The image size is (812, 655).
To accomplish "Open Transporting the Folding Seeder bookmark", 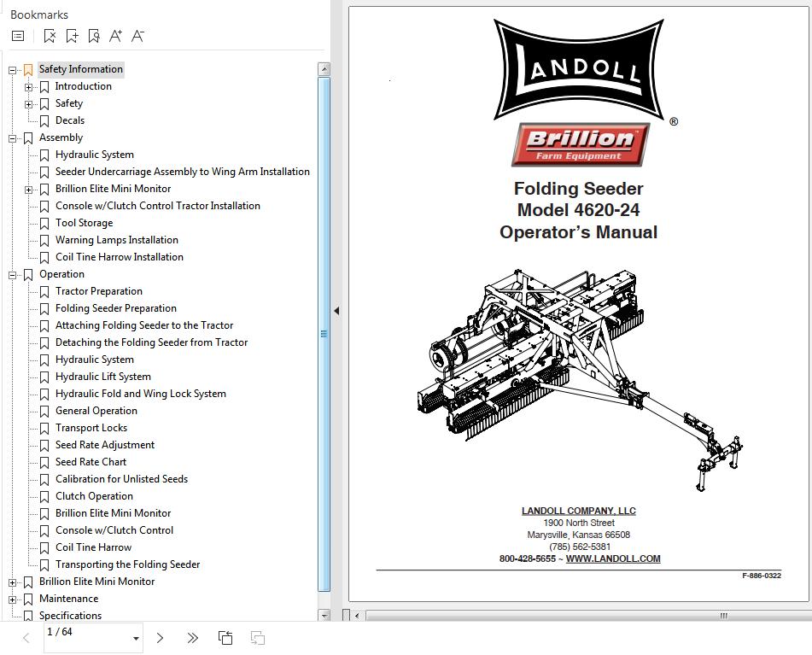I will tap(128, 564).
